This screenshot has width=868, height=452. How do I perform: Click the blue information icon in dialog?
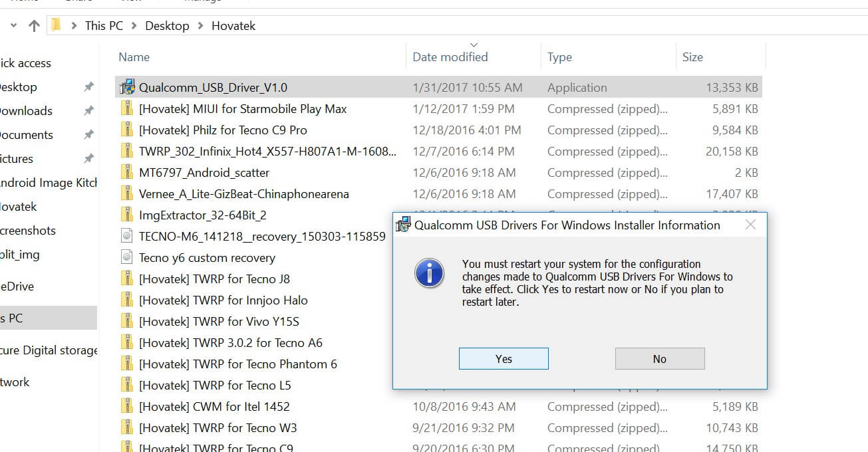click(429, 273)
